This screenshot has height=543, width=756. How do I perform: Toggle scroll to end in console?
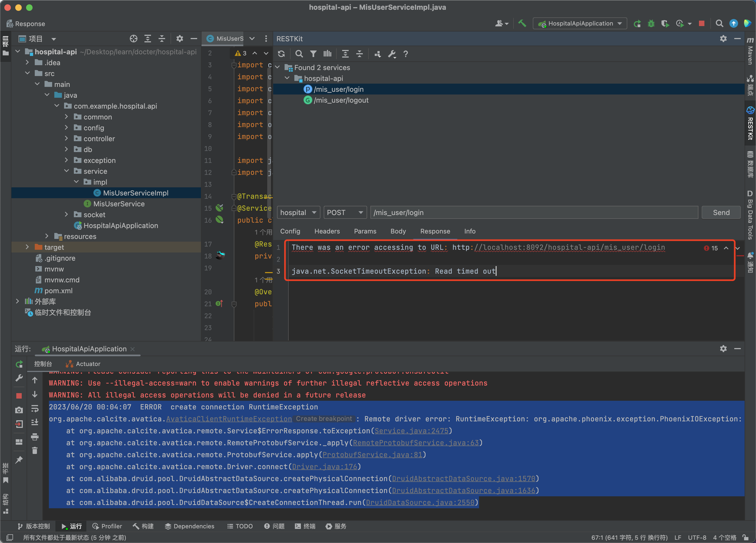point(35,422)
